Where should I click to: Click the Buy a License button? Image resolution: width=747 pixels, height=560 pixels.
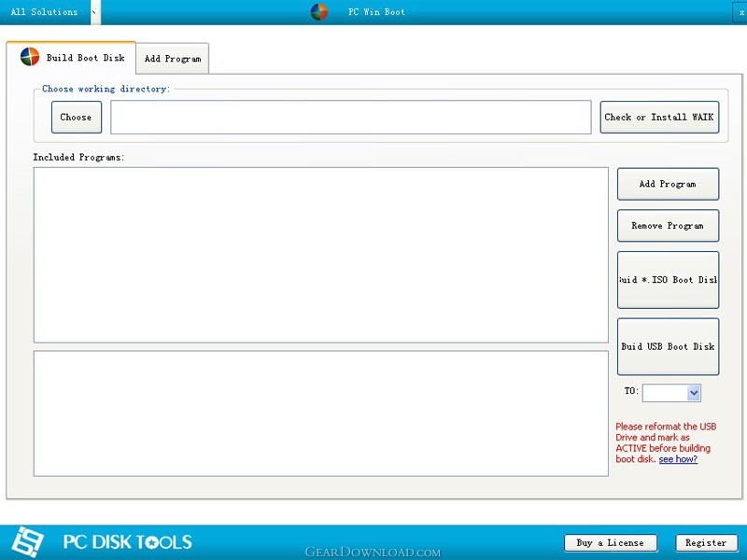(611, 543)
